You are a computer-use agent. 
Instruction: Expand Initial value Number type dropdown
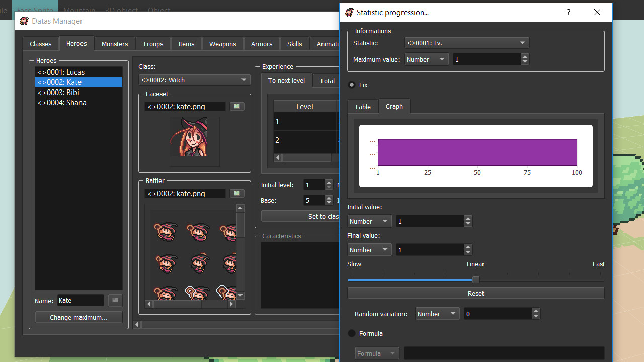[369, 221]
